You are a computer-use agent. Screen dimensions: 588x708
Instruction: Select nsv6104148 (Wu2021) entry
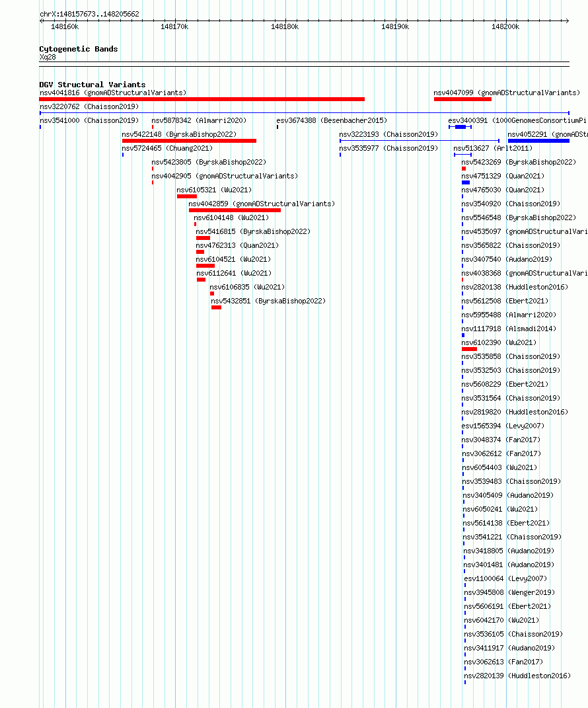pyautogui.click(x=231, y=217)
